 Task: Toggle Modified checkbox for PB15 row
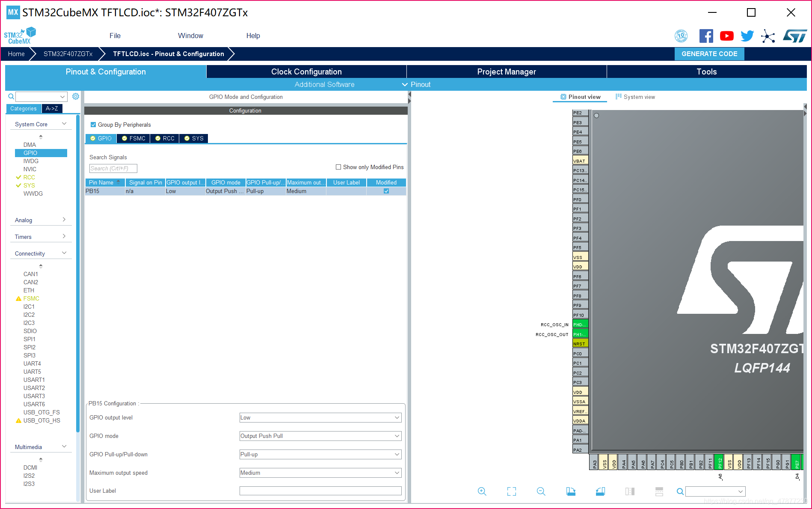pos(386,191)
